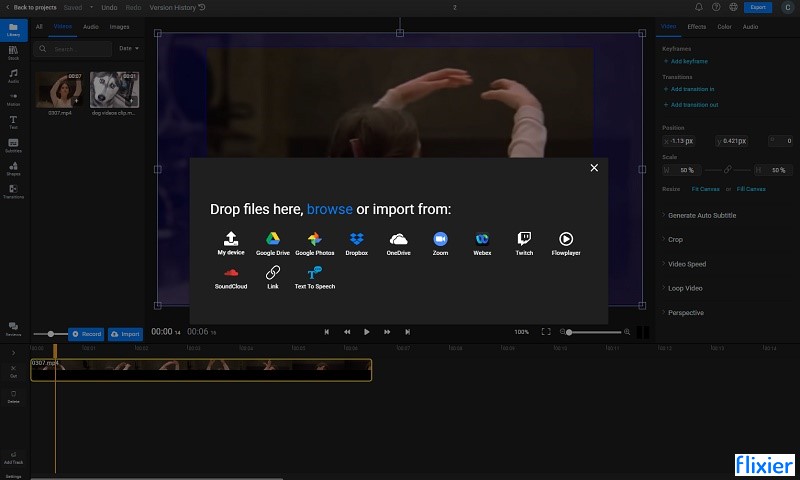Toggle the scale aspect ratio lock
This screenshot has width=800, height=480.
(727, 169)
